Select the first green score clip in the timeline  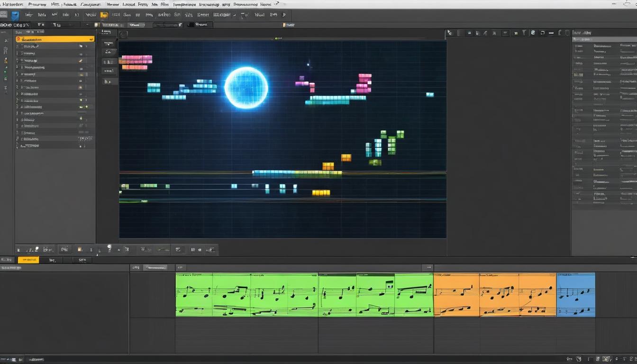tap(246, 294)
